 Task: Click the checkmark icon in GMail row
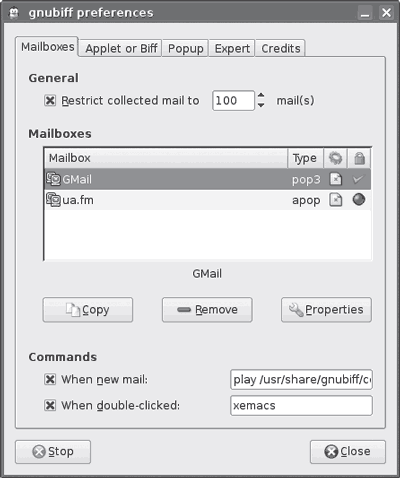coord(358,179)
